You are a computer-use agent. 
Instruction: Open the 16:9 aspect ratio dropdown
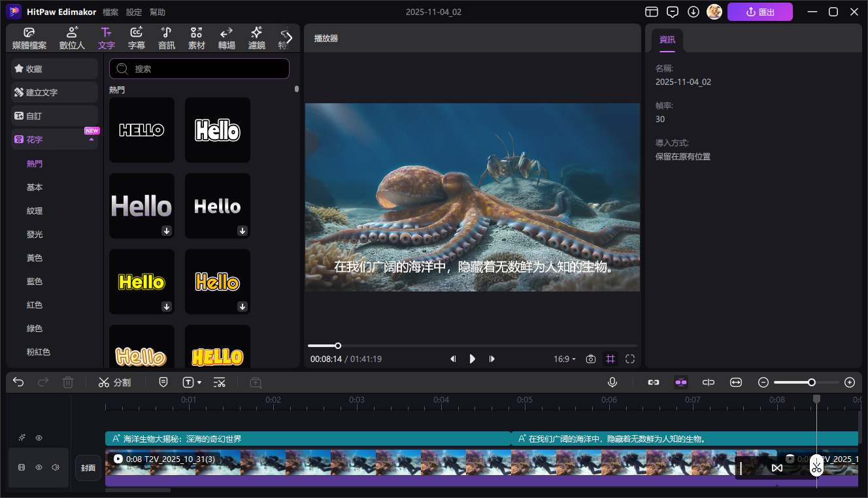pos(565,359)
